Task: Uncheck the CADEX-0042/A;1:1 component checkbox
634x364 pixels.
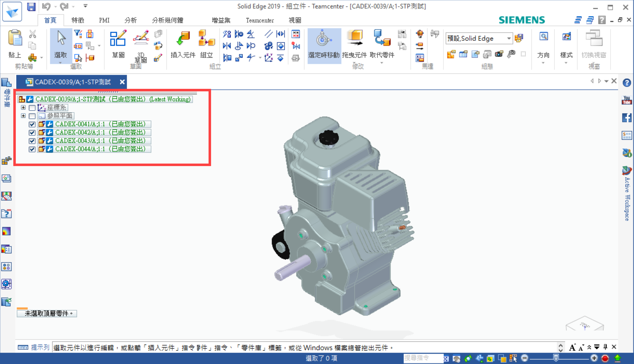Action: pyautogui.click(x=32, y=133)
